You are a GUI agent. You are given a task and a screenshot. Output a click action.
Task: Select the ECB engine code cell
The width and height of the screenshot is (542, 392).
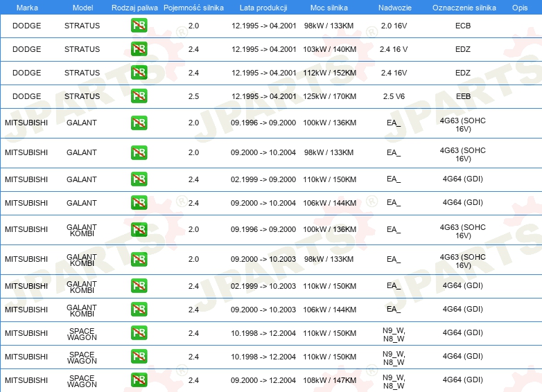coord(463,26)
